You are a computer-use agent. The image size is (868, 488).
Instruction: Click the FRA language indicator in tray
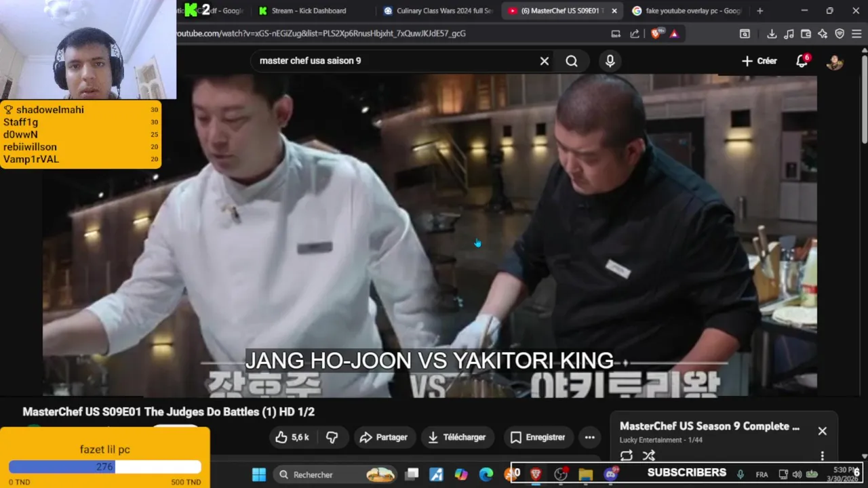pos(762,474)
